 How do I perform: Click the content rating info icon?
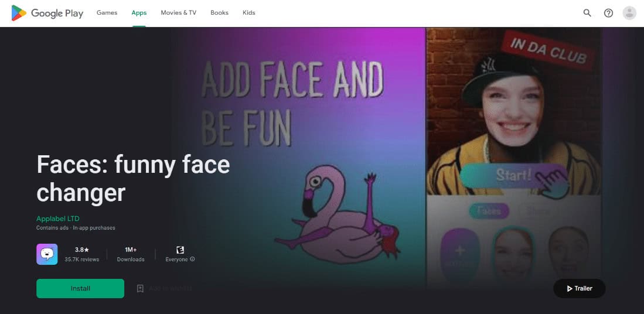pyautogui.click(x=193, y=260)
